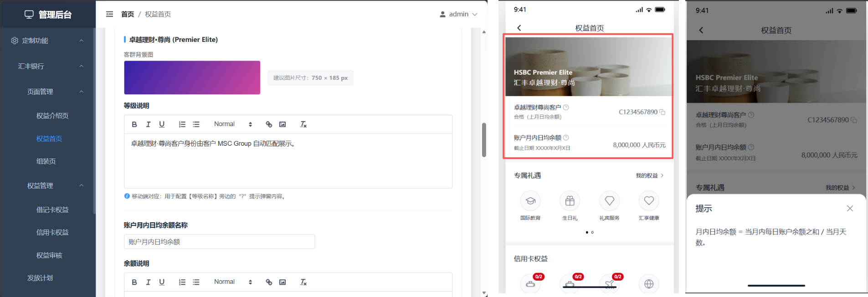Click scrollbar down arrow of content panel
The image size is (868, 297).
click(x=484, y=293)
